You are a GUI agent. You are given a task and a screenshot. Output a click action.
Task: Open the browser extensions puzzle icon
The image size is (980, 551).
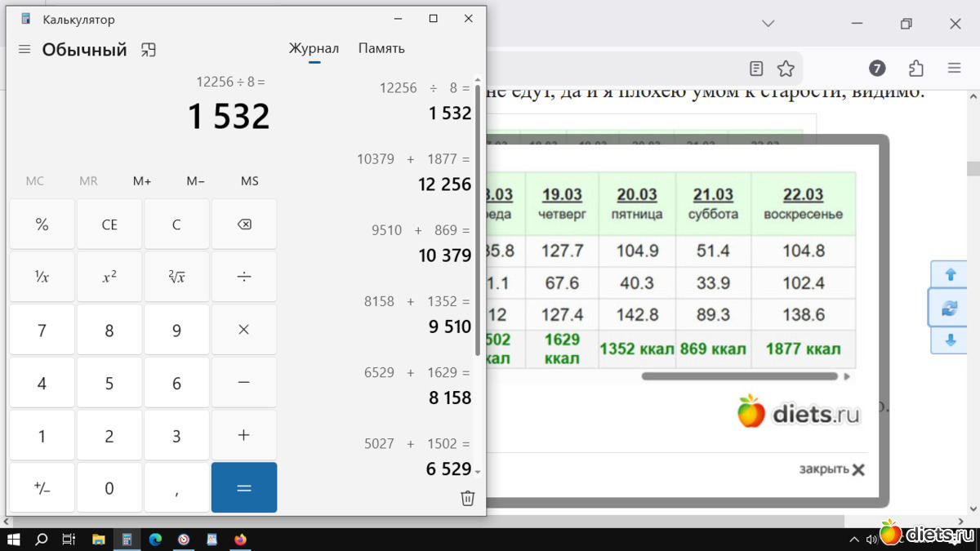click(x=916, y=69)
